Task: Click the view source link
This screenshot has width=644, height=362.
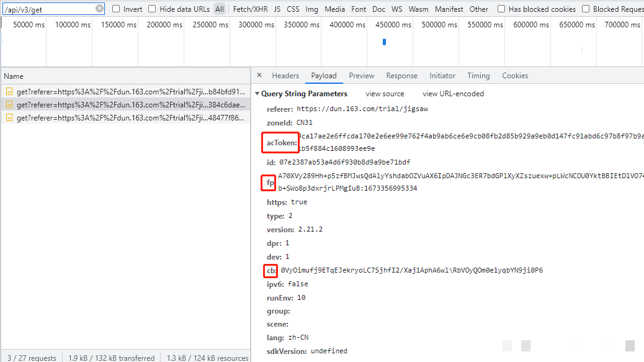Action: coord(385,94)
